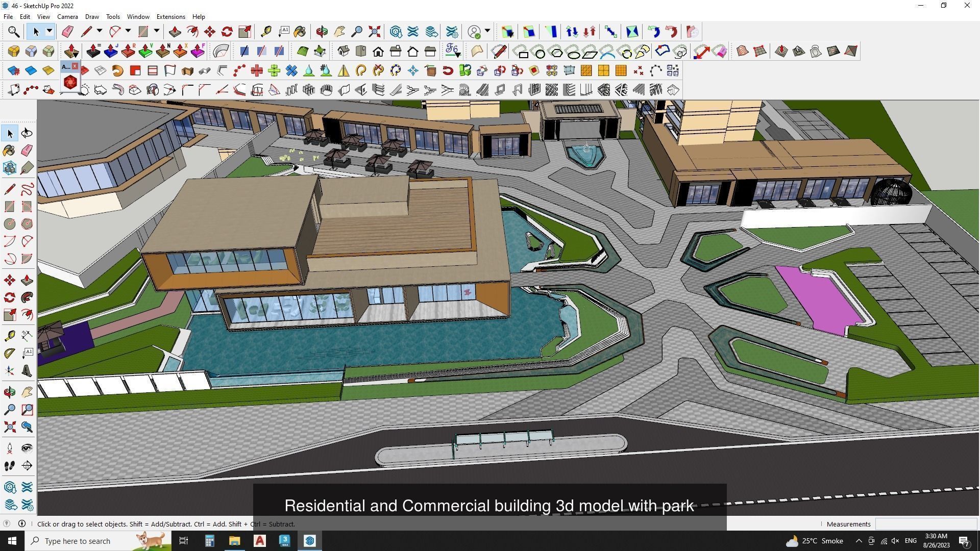
Task: Open the View menu
Action: click(43, 17)
